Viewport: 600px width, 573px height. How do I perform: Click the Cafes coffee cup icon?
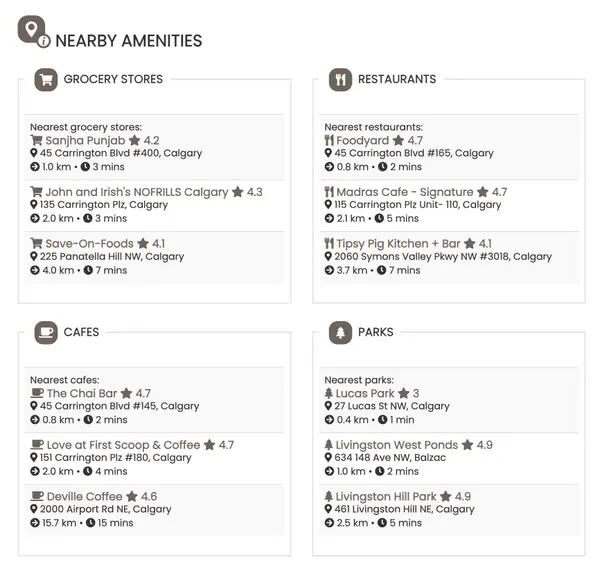(x=45, y=332)
